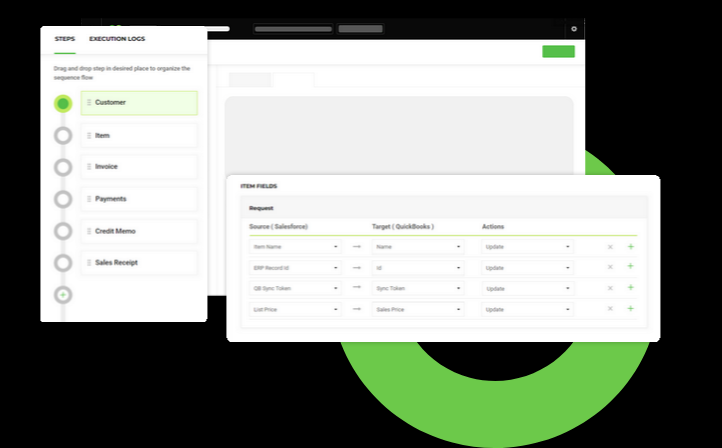Grab the drag handle on Invoice step
The image size is (722, 448).
point(89,167)
